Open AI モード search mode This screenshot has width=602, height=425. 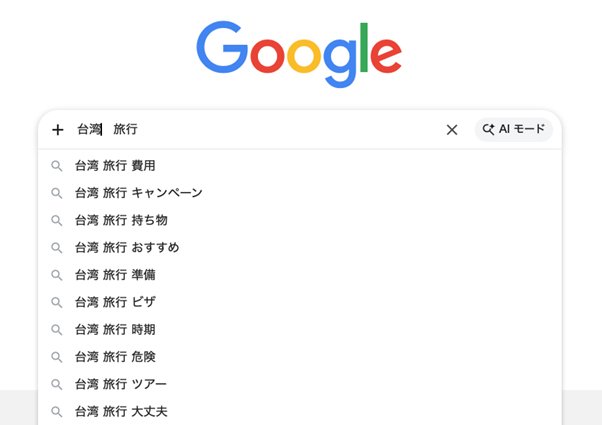coord(513,129)
